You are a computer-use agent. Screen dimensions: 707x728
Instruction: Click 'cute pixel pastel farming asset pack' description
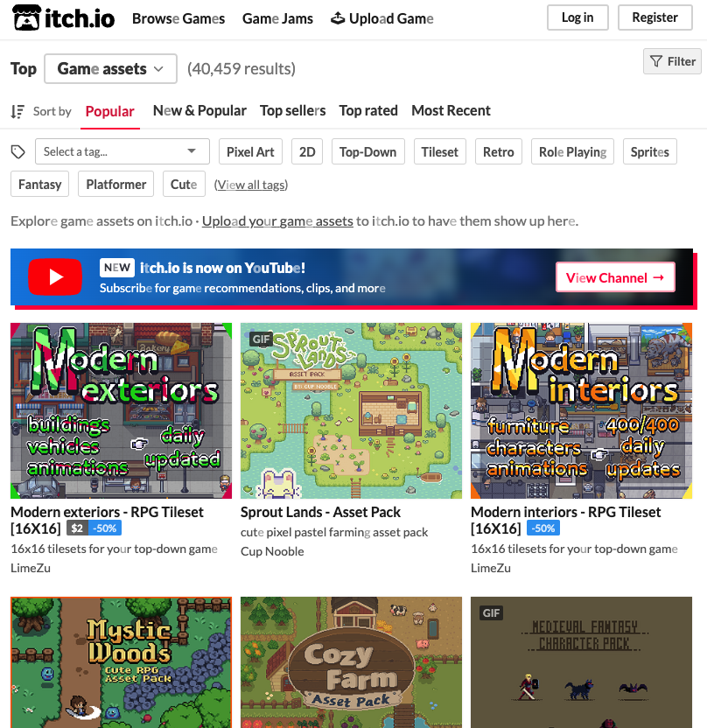click(x=334, y=532)
